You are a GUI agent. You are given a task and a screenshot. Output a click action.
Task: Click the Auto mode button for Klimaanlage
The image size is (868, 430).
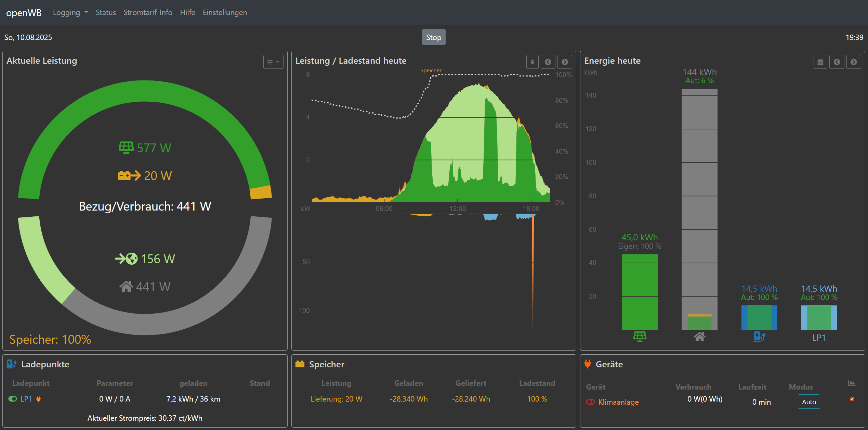pyautogui.click(x=808, y=402)
